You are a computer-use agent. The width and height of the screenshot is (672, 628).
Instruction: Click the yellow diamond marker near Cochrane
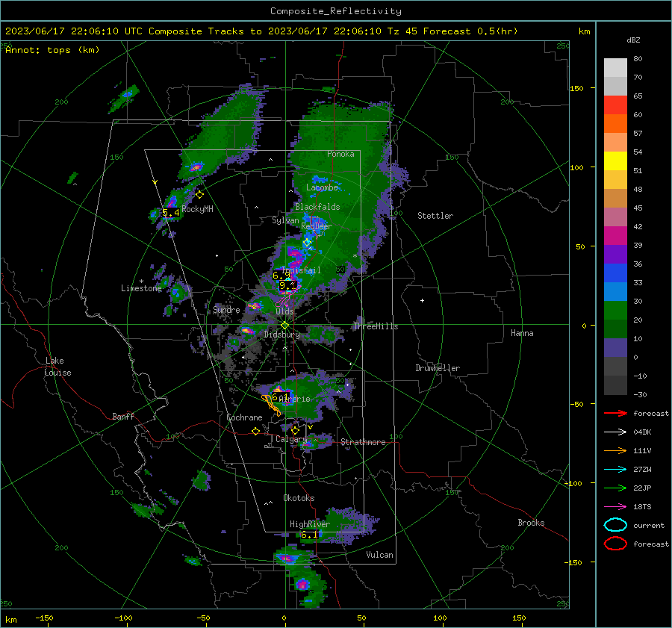pos(256,431)
